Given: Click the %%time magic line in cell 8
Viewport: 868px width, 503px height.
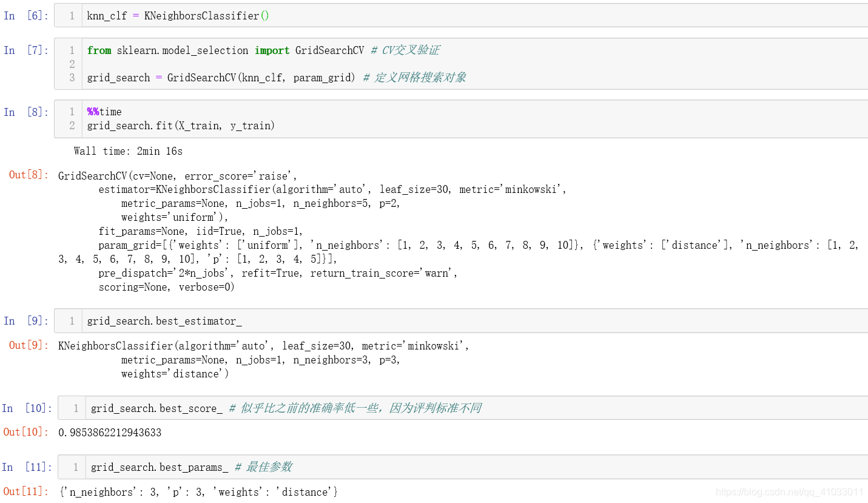Looking at the screenshot, I should pyautogui.click(x=104, y=112).
